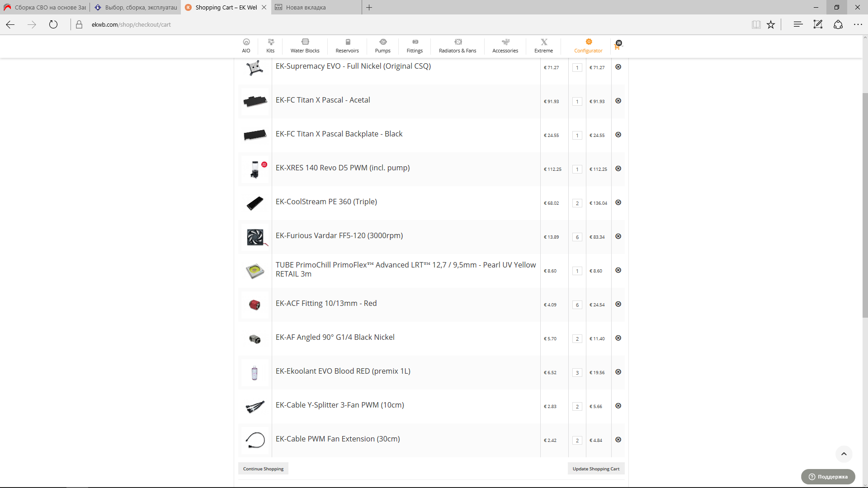This screenshot has width=868, height=488.
Task: Open the Поддержка support chat widget
Action: 828,476
